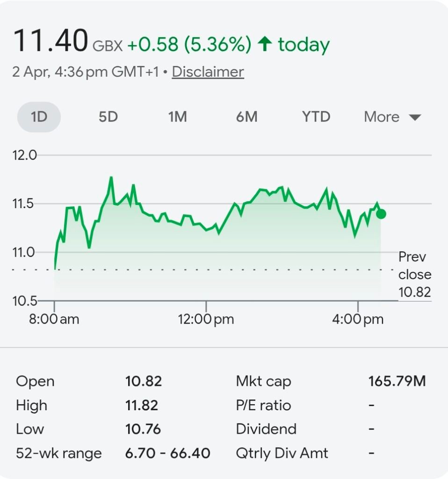This screenshot has height=479, width=448.
Task: Switch to the 5D range tab
Action: [108, 117]
